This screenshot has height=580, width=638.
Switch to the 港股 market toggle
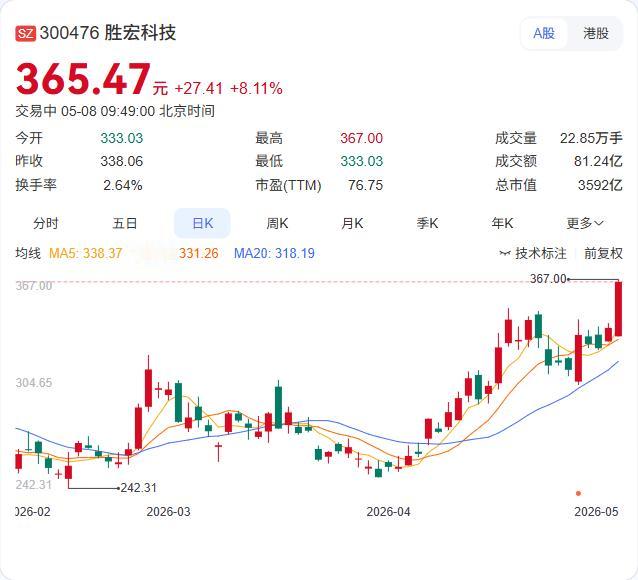596,33
